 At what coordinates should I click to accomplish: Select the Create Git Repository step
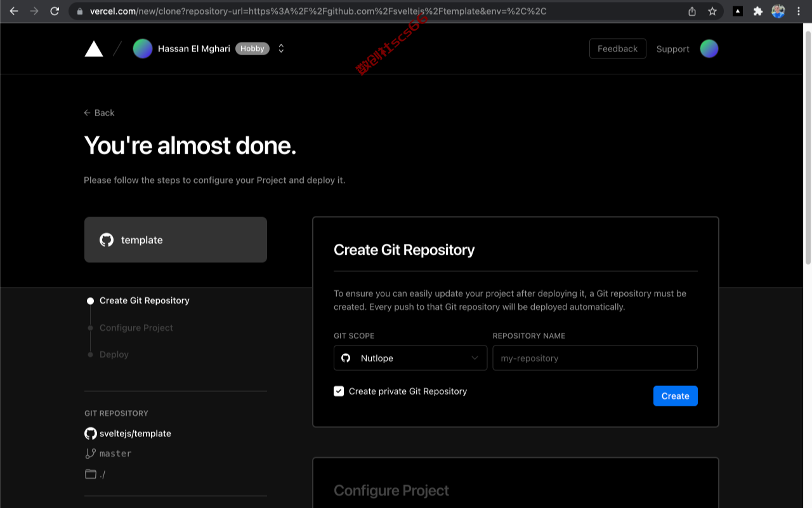(144, 301)
